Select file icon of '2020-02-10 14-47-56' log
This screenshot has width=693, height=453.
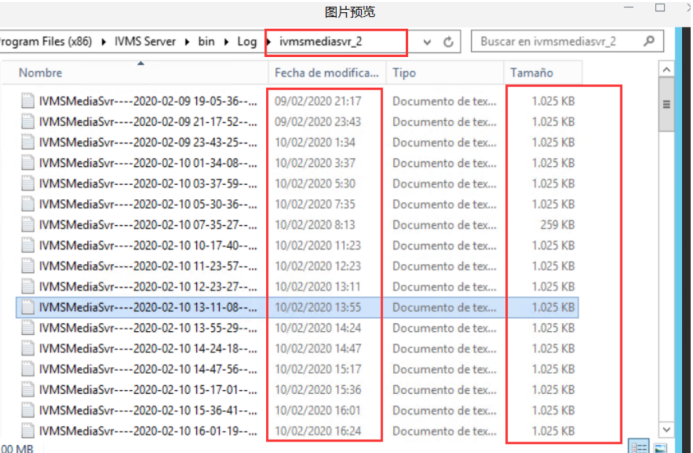pos(28,369)
